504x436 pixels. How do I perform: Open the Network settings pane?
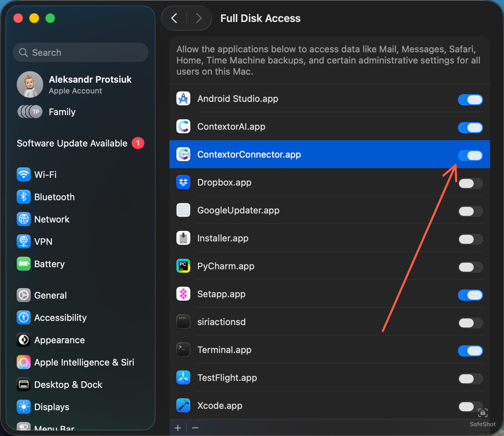tap(80, 219)
